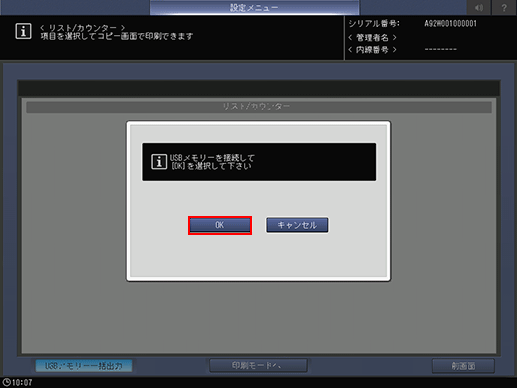Click the < 管理者名 > label
Screen dimensions: 517x388
click(x=372, y=37)
